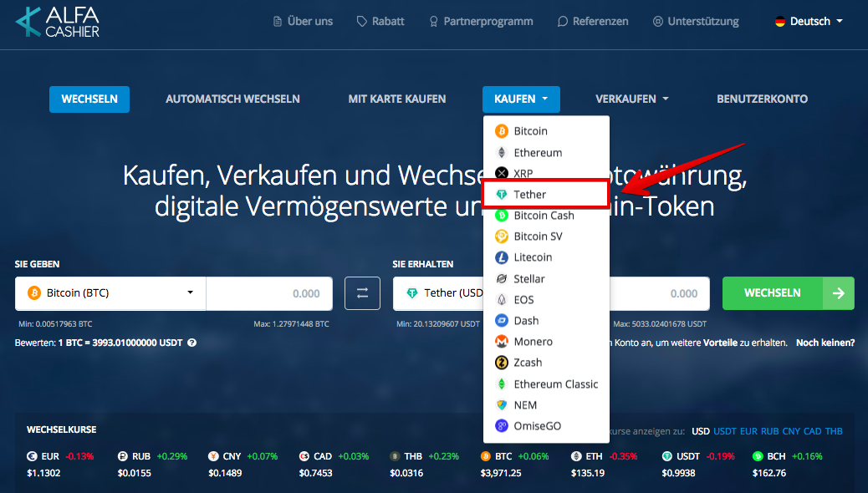868x493 pixels.
Task: Click the Litecoin icon in menu
Action: point(502,257)
